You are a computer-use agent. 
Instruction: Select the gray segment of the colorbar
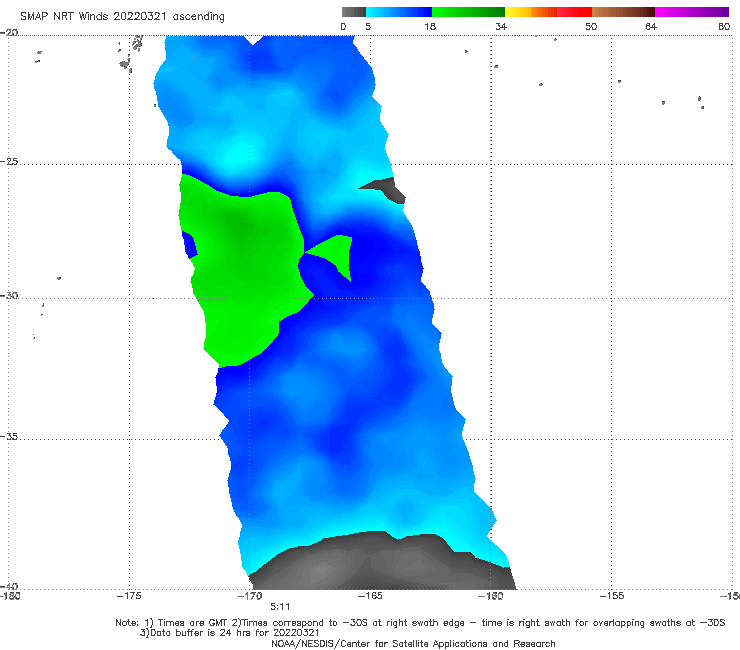[354, 12]
